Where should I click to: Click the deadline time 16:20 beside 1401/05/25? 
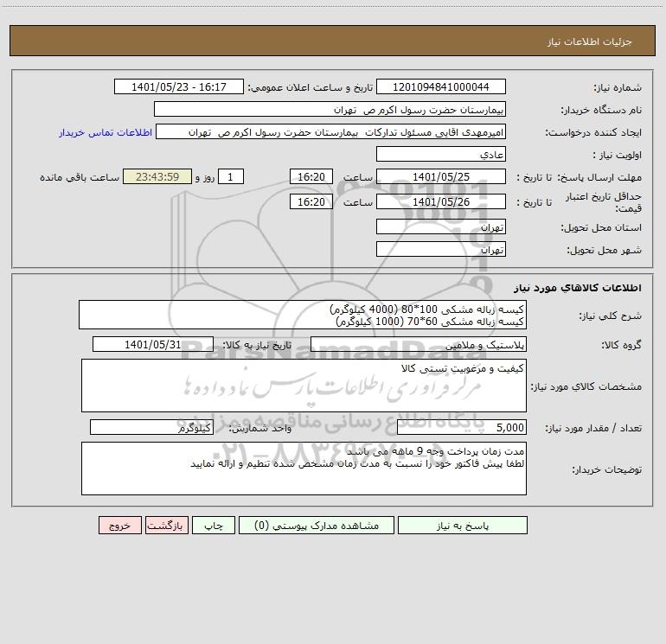click(x=311, y=176)
